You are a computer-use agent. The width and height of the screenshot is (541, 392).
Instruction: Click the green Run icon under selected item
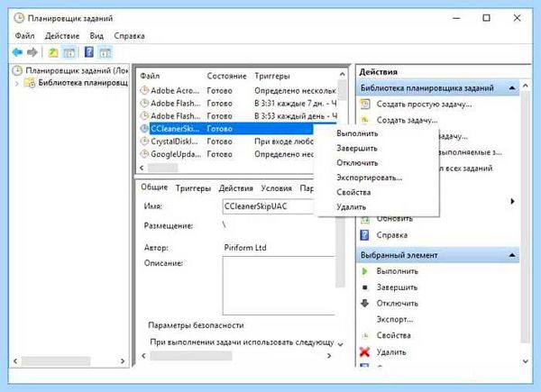tap(364, 271)
